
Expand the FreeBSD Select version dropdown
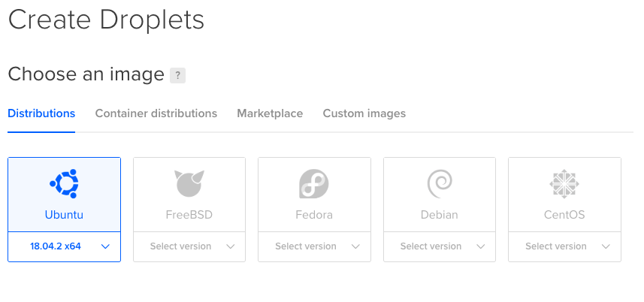pos(189,246)
